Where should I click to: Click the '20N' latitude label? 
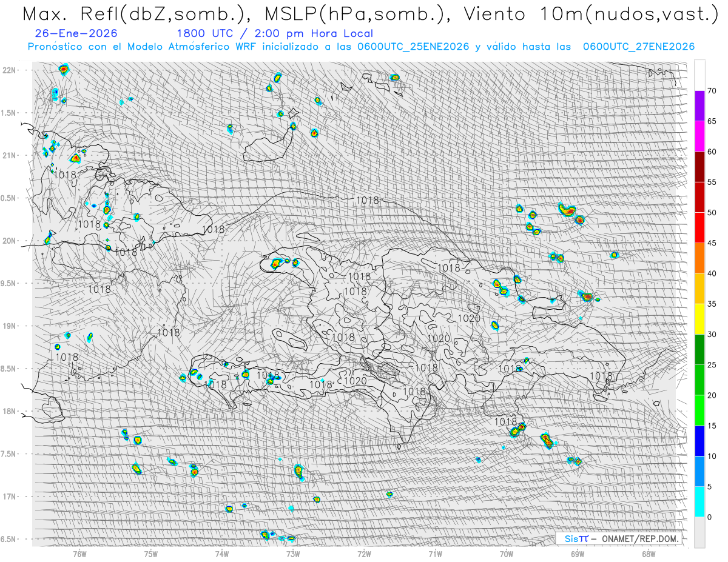click(8, 241)
